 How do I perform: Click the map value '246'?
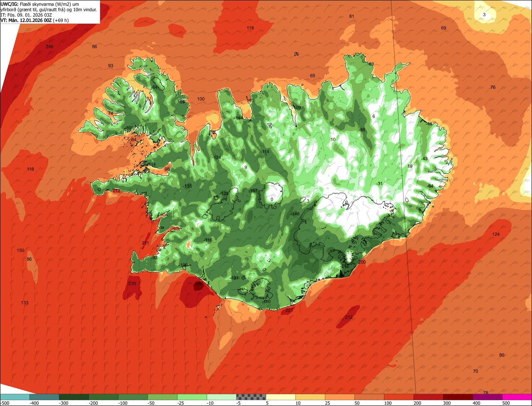pos(49,46)
